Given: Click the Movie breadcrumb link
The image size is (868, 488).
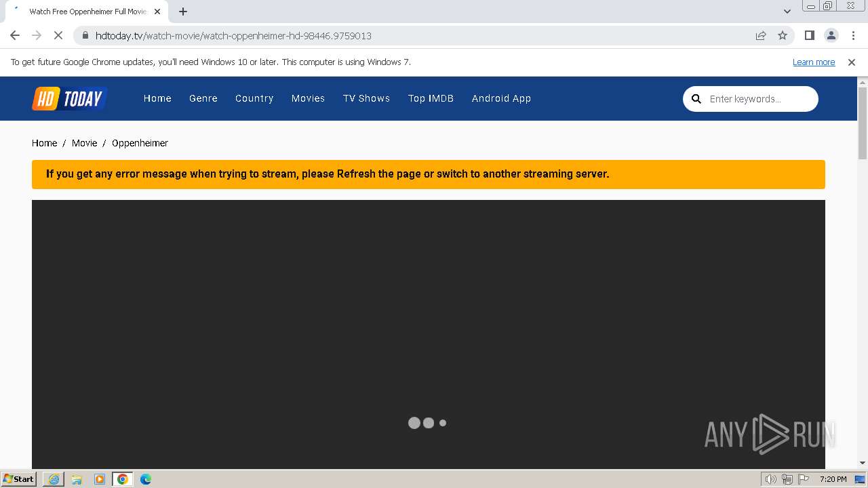Looking at the screenshot, I should (84, 143).
